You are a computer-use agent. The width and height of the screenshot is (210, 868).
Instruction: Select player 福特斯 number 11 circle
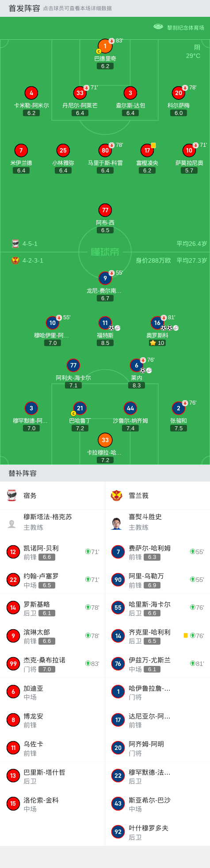coord(105,323)
